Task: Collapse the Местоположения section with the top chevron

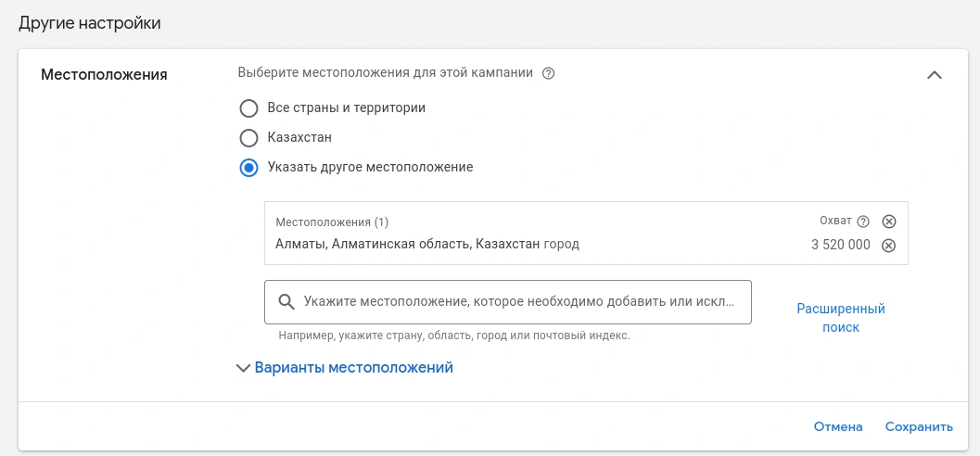Action: (934, 75)
